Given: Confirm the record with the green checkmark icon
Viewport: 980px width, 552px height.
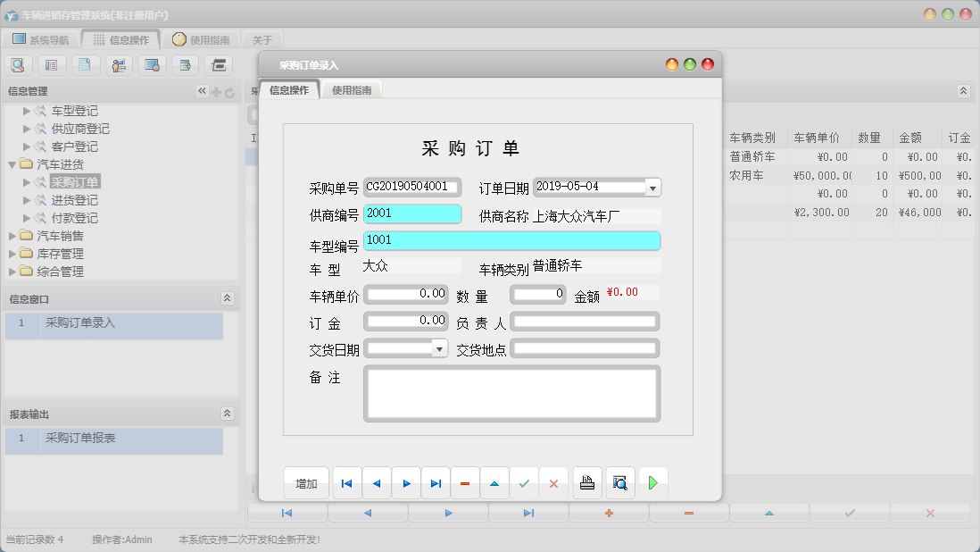Looking at the screenshot, I should tap(525, 482).
